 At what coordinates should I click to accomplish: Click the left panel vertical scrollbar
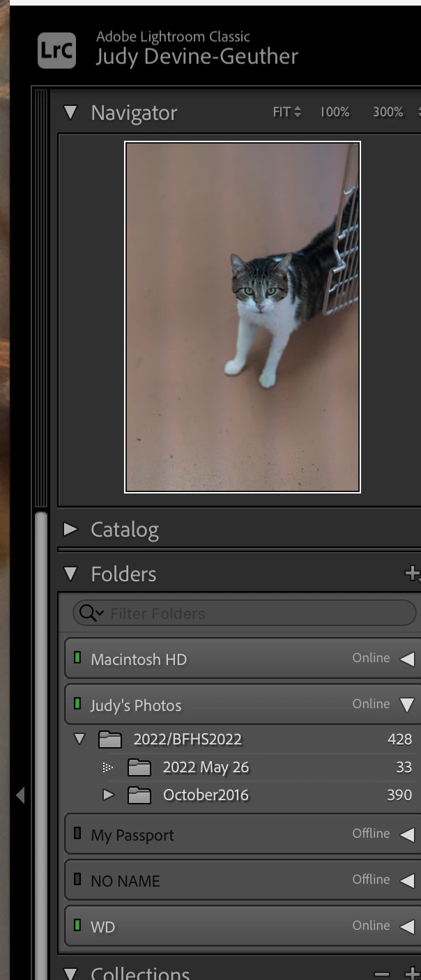coord(41,746)
